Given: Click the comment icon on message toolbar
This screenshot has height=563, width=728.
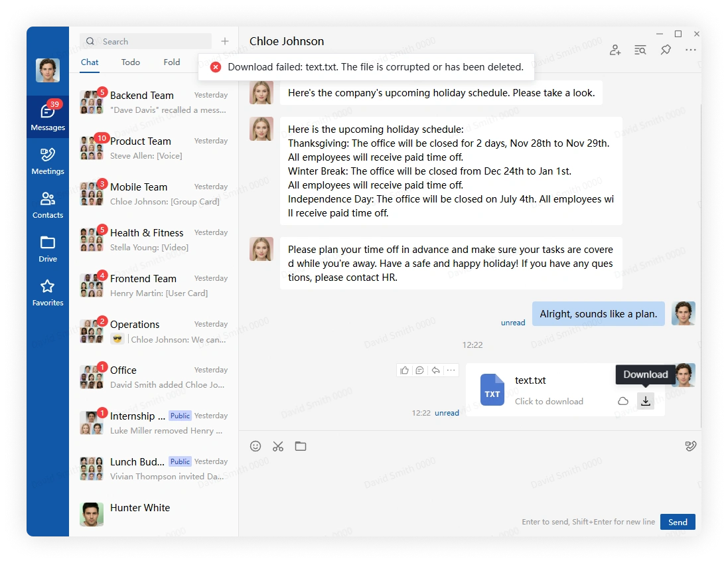Looking at the screenshot, I should [x=419, y=370].
